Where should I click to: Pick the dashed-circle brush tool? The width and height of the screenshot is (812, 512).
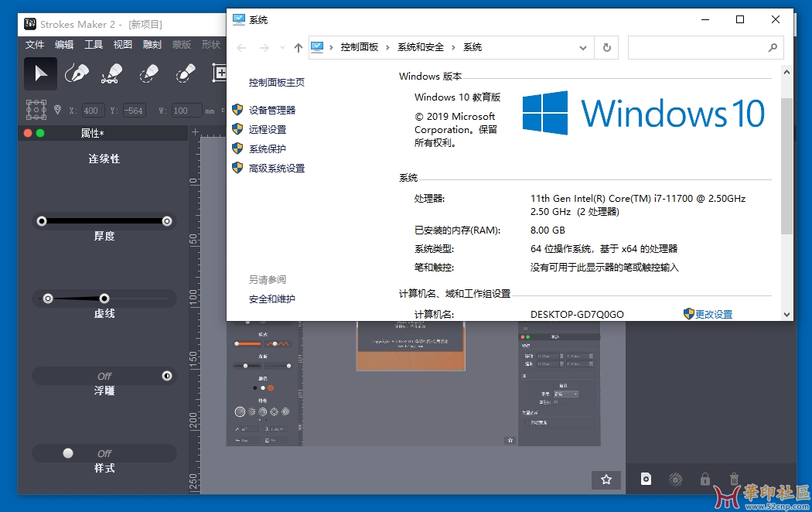click(186, 73)
